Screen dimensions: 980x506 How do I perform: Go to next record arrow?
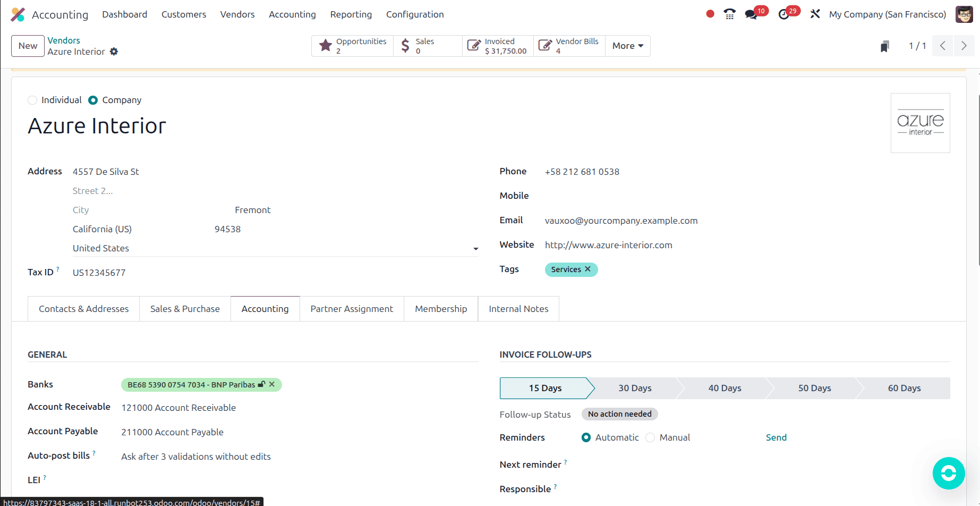pos(964,46)
